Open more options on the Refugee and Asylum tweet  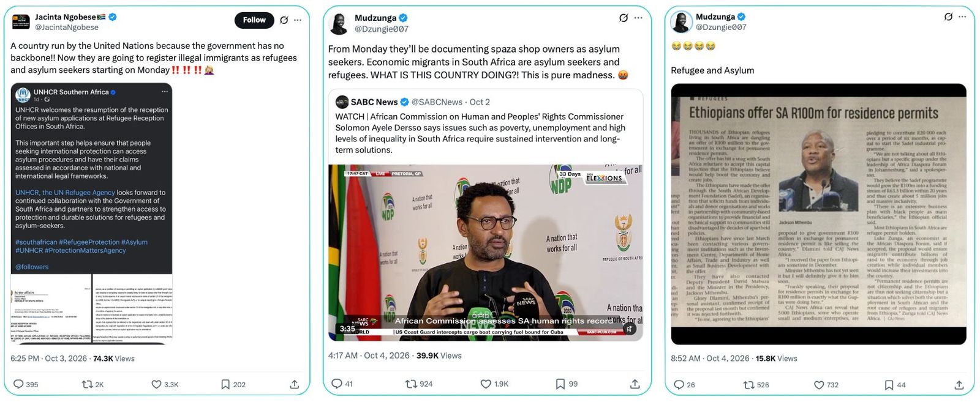point(962,17)
